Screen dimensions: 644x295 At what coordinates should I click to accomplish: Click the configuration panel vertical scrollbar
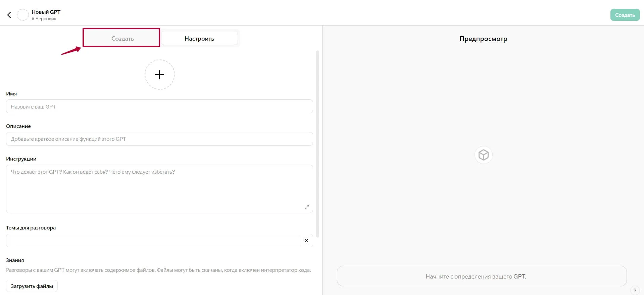(317, 144)
